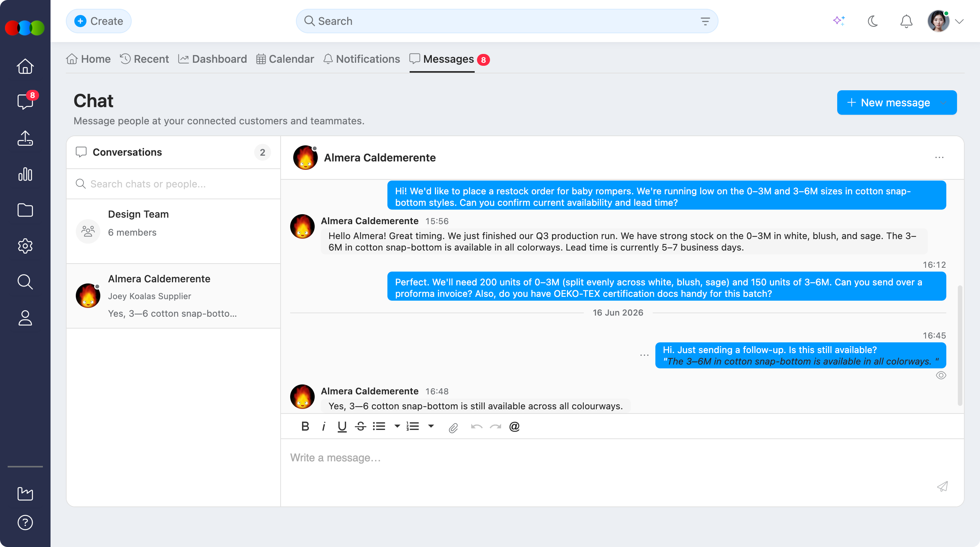980x547 pixels.
Task: Open chat header more options menu
Action: pos(939,158)
